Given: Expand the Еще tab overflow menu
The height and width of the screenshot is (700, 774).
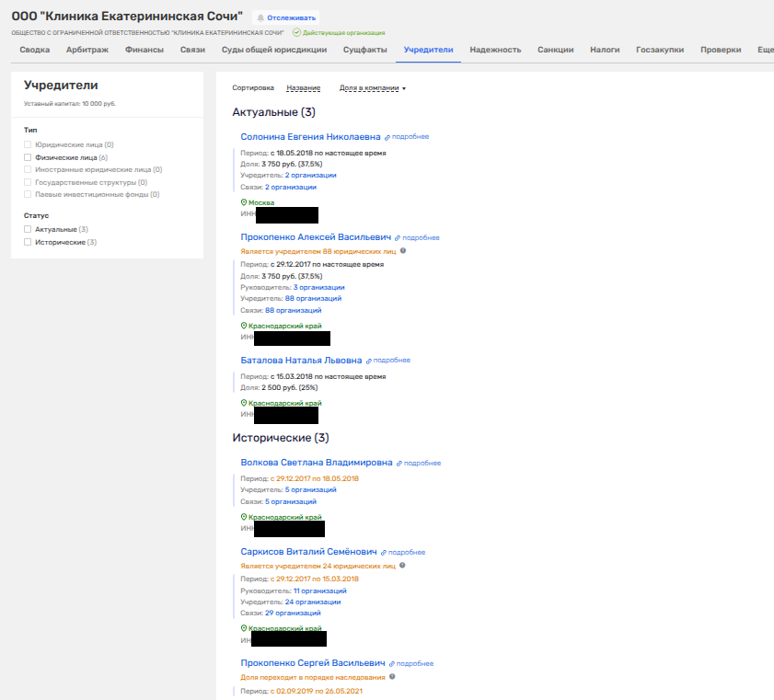Looking at the screenshot, I should coord(765,50).
